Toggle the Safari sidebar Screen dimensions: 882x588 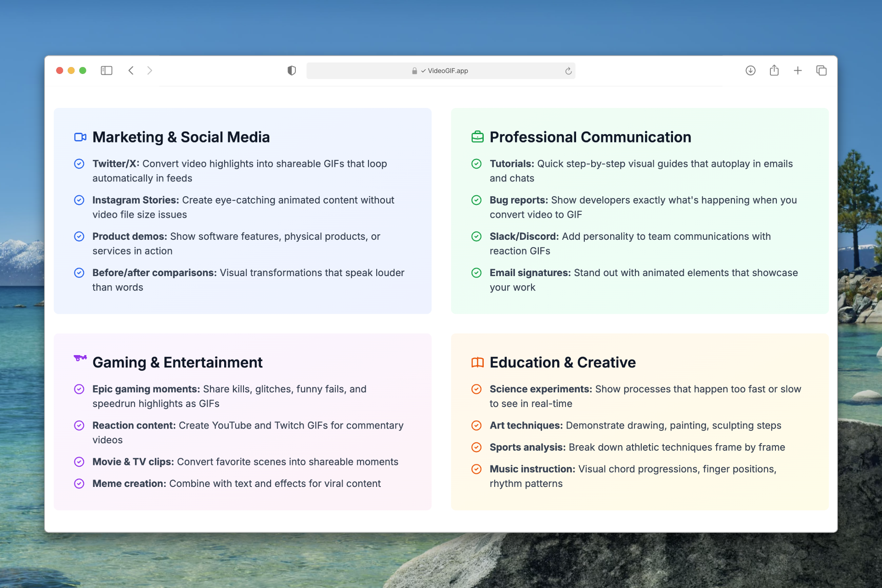point(106,70)
